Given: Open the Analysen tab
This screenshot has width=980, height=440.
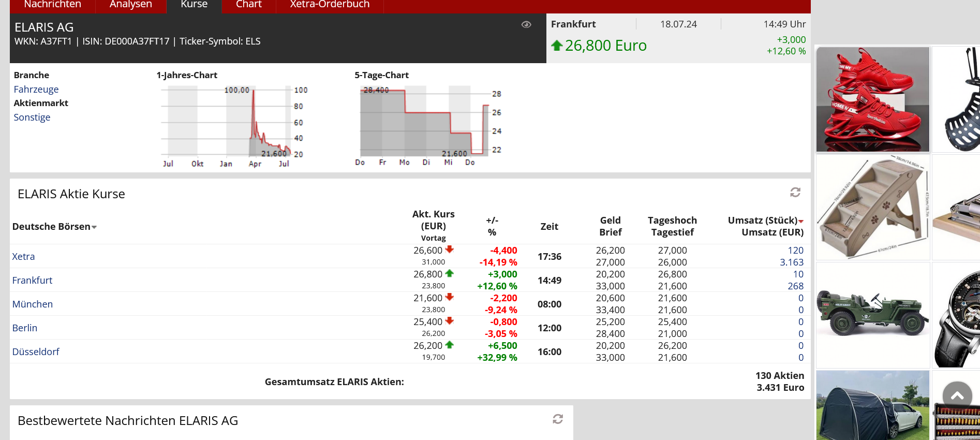Looking at the screenshot, I should [130, 5].
